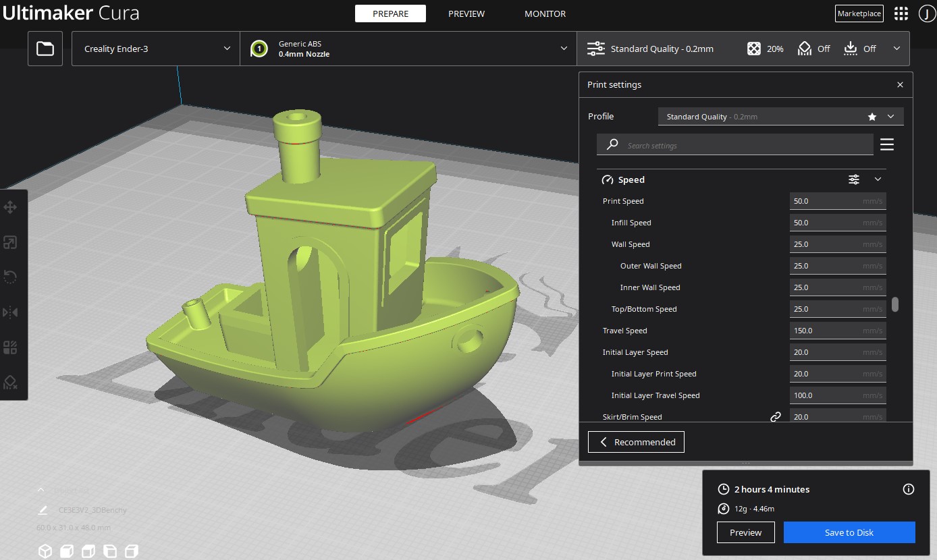Switch to left side view cube icon
Screen dimensions: 937x560
pyautogui.click(x=110, y=551)
